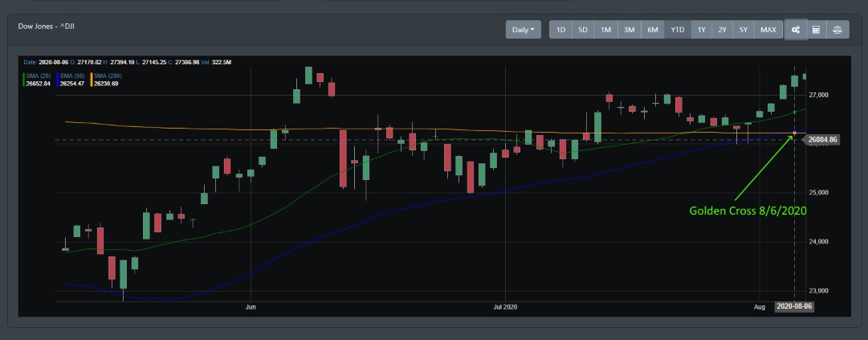
Task: Choose the 6M time range
Action: click(653, 30)
